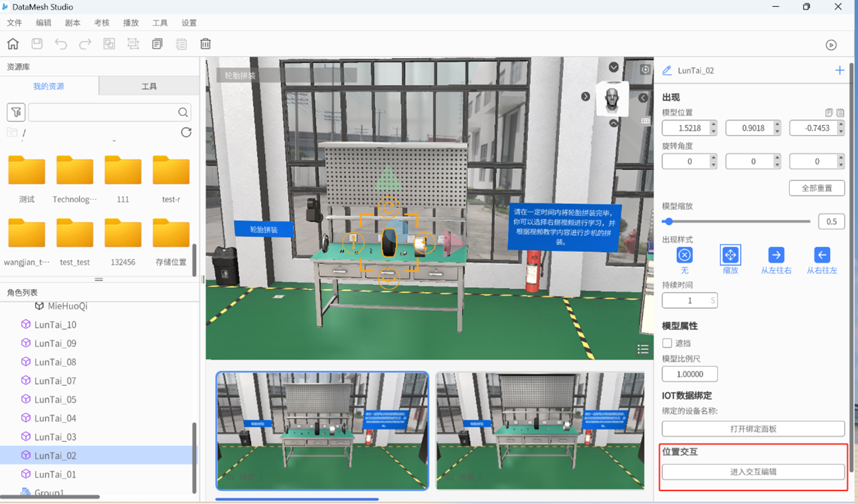
Task: Open the 文件 menu
Action: click(x=14, y=23)
